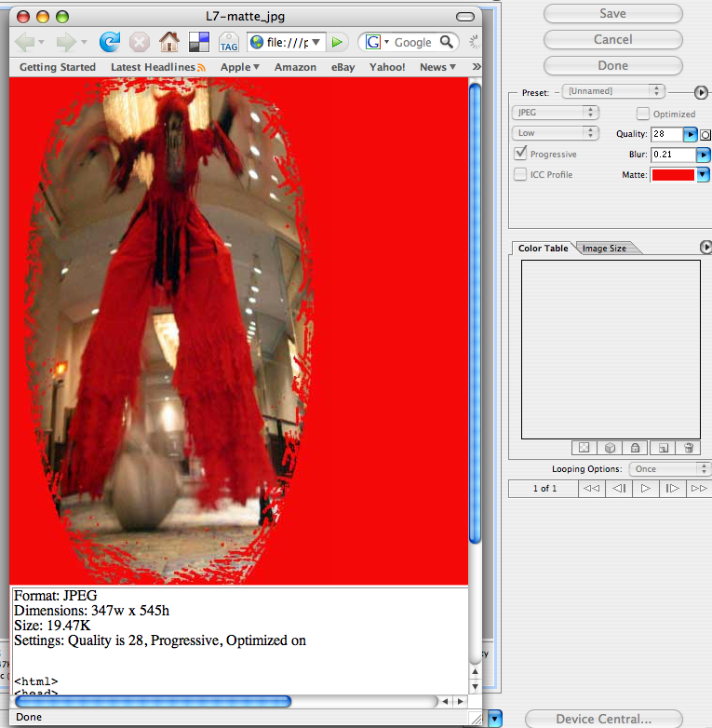The width and height of the screenshot is (712, 728).
Task: Click the Save button
Action: [x=612, y=14]
